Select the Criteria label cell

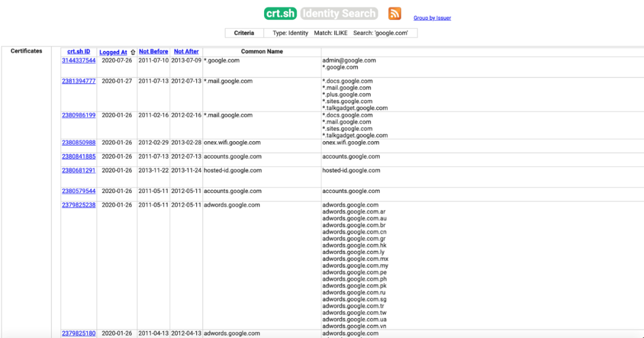click(244, 33)
